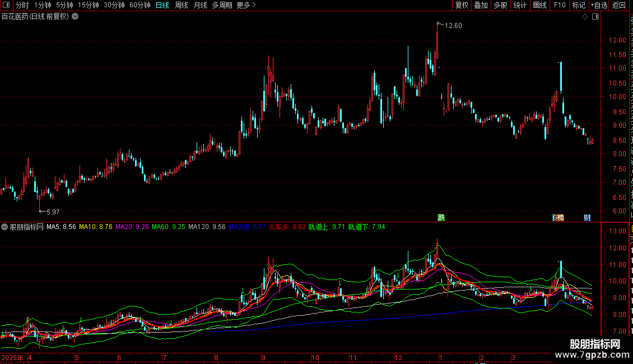This screenshot has width=633, height=364.
Task: Click the 12.60 peak price marker
Action: pos(453,25)
